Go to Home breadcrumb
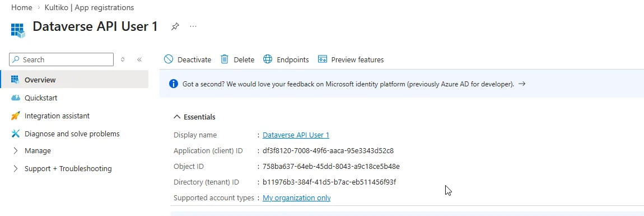644x216 pixels. pyautogui.click(x=21, y=7)
